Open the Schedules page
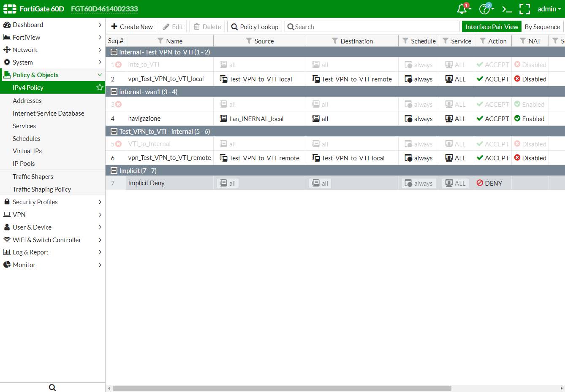 click(x=27, y=138)
